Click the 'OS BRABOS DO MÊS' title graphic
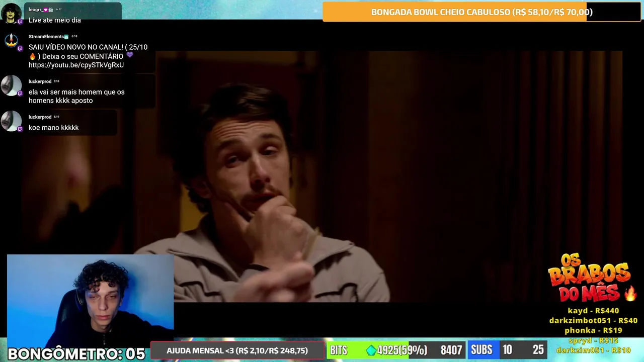Image resolution: width=644 pixels, height=362 pixels. click(589, 278)
